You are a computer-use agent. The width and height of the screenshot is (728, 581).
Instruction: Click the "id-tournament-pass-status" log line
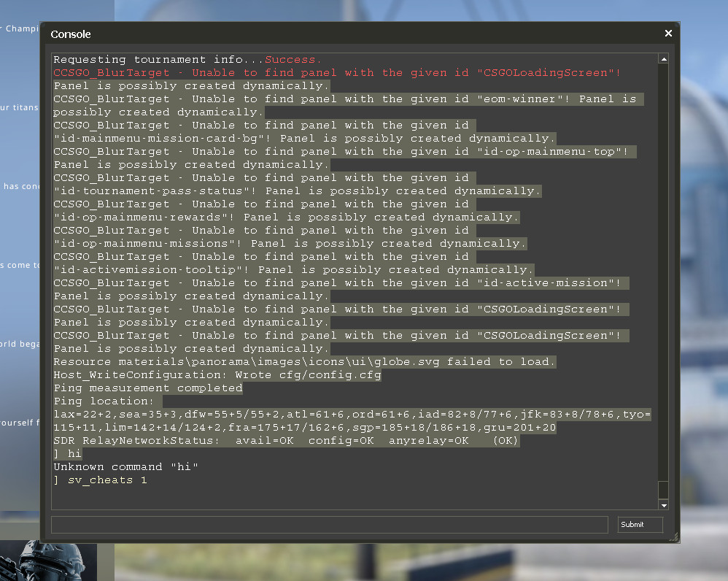pos(297,191)
